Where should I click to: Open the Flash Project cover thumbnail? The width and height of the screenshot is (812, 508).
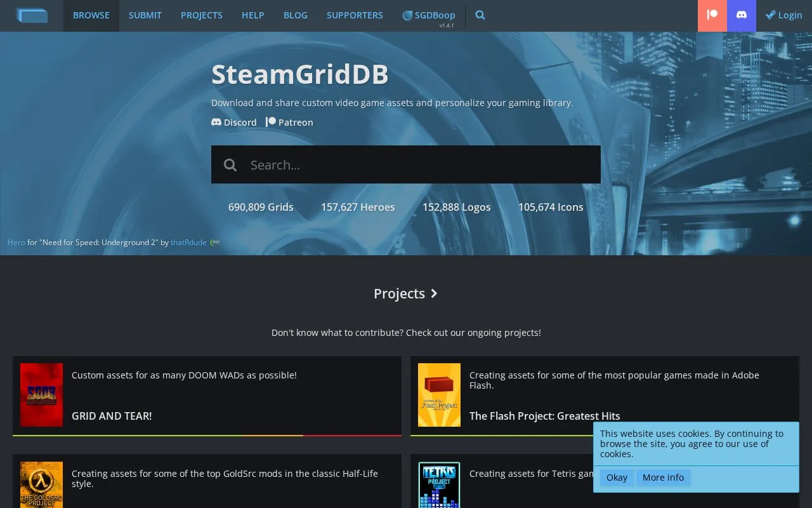pyautogui.click(x=439, y=395)
